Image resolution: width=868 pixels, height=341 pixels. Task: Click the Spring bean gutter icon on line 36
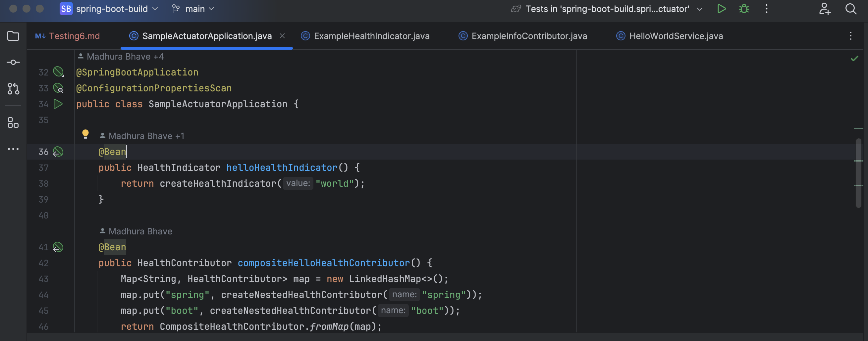[58, 152]
